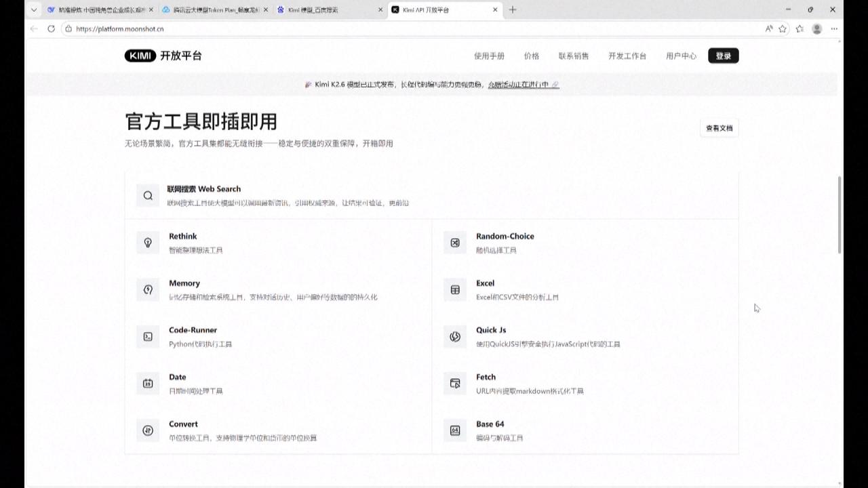Open the Excel tool title
Viewport: 868px width, 488px height.
[486, 283]
